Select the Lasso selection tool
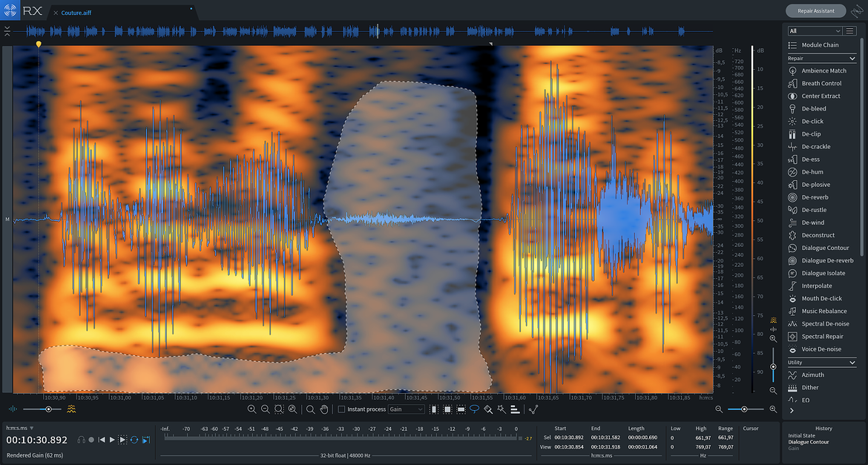 474,409
